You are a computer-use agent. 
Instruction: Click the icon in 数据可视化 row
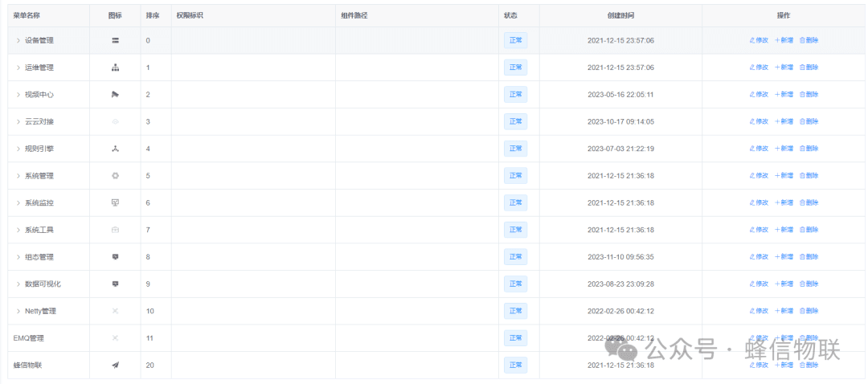coord(115,284)
